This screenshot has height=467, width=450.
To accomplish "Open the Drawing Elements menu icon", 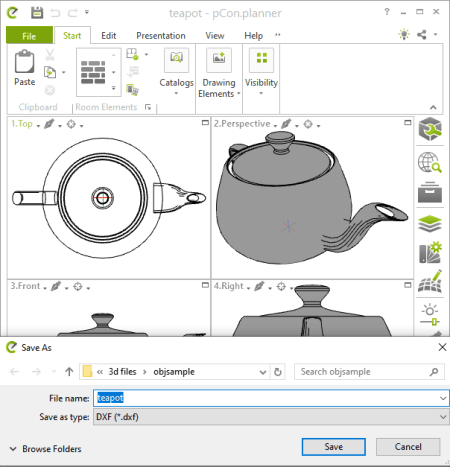I will 219,60.
